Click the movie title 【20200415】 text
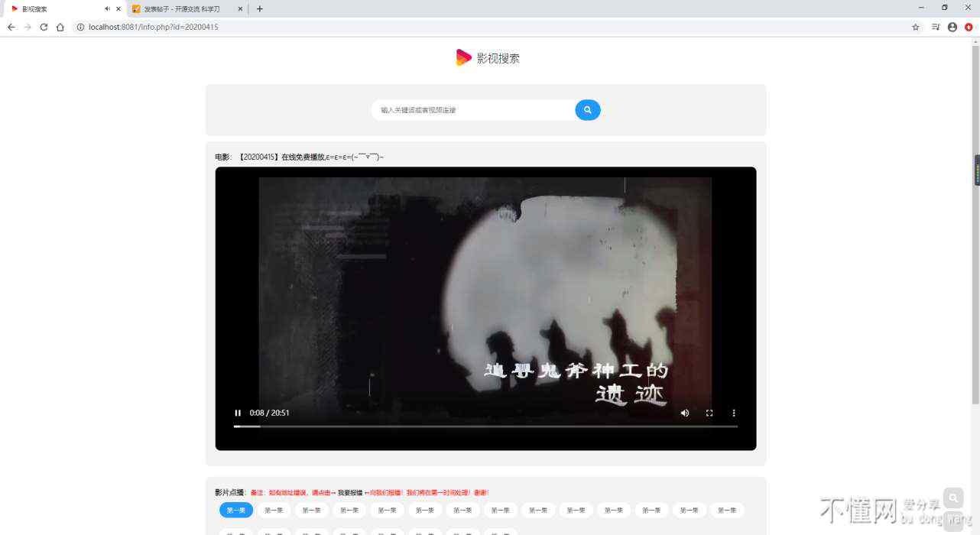 [x=259, y=157]
